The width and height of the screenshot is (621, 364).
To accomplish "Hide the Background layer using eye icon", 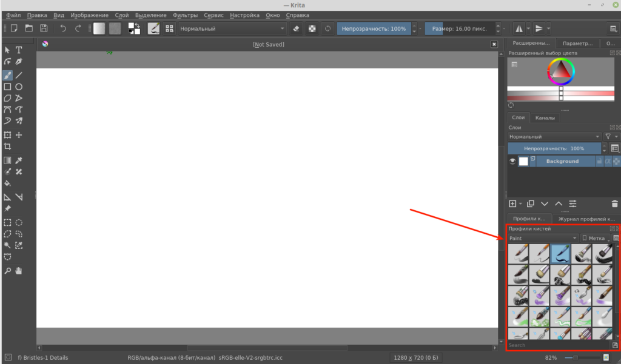I will (x=512, y=161).
